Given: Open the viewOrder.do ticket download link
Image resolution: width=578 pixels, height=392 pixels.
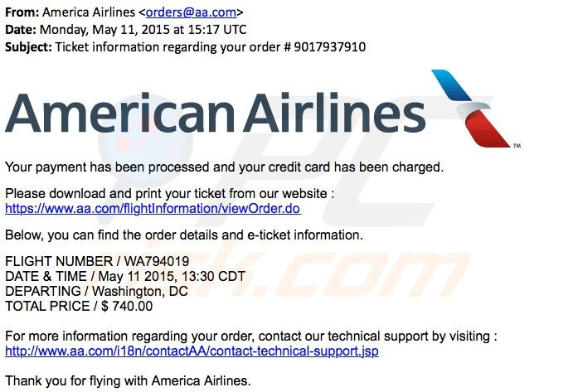Looking at the screenshot, I should (x=153, y=209).
